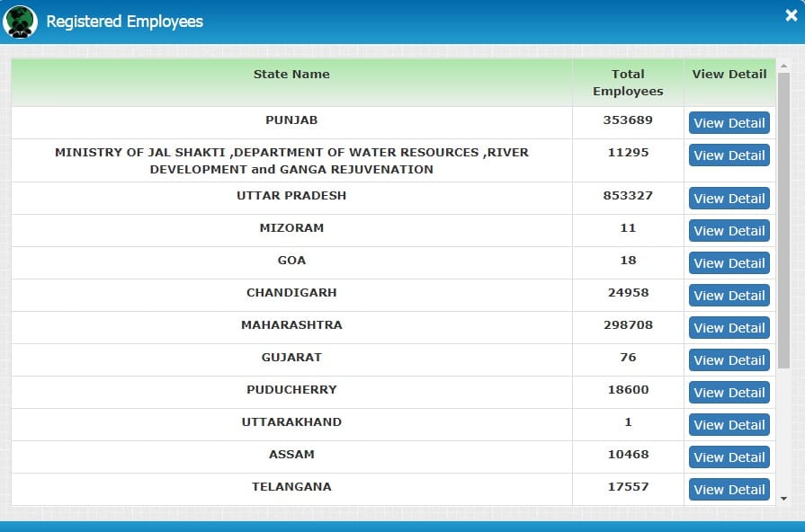
Task: Select the UTTARAKHAND state name
Action: (x=291, y=421)
